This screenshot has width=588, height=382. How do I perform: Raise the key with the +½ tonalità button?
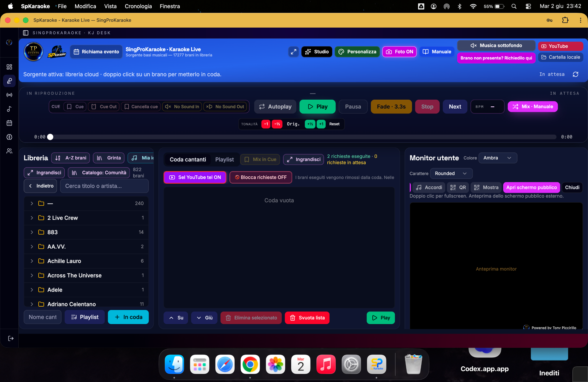point(310,124)
